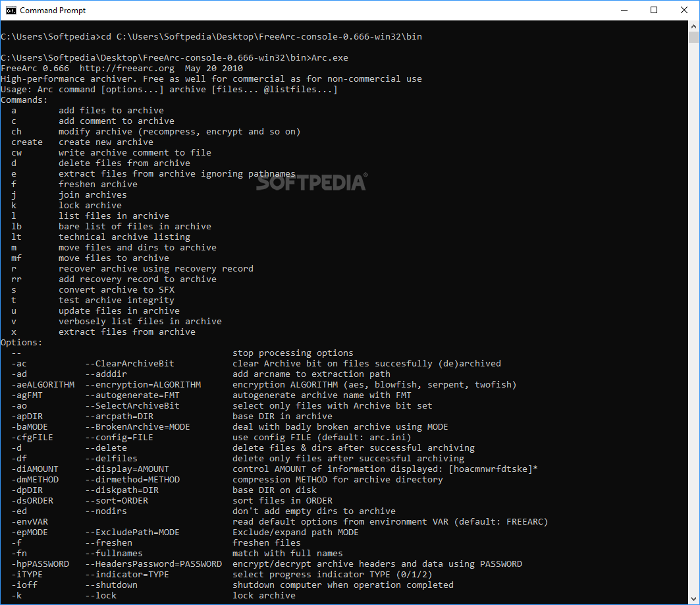Click the vertical scrollbar thumb

tap(694, 37)
